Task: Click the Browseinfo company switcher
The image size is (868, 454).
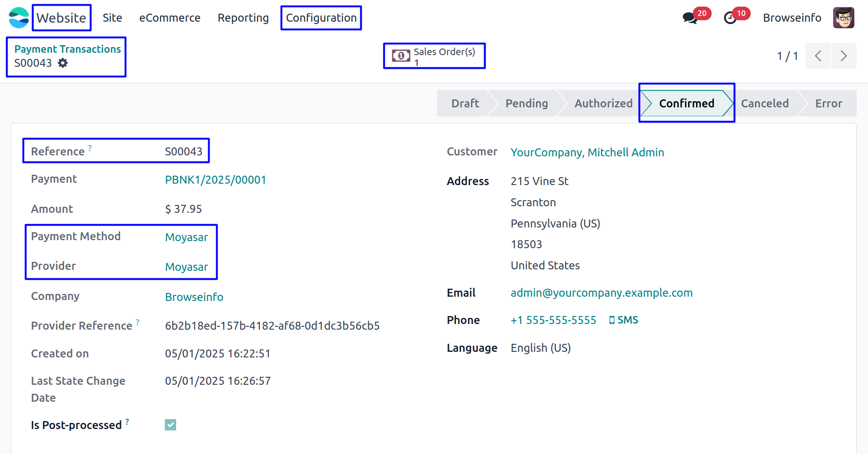Action: click(x=792, y=18)
